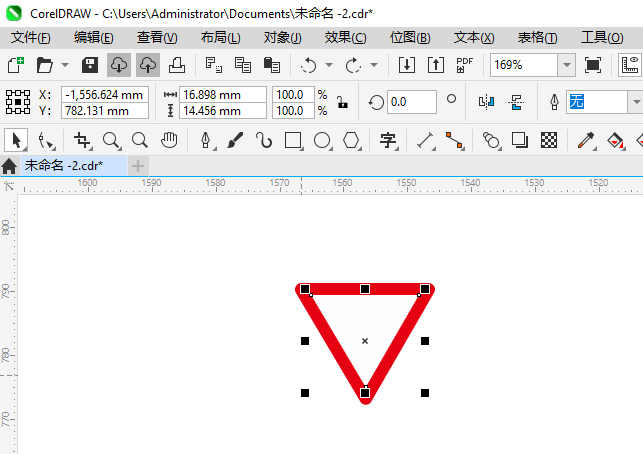Click the rotation angle field
643x454 pixels.
[x=411, y=102]
